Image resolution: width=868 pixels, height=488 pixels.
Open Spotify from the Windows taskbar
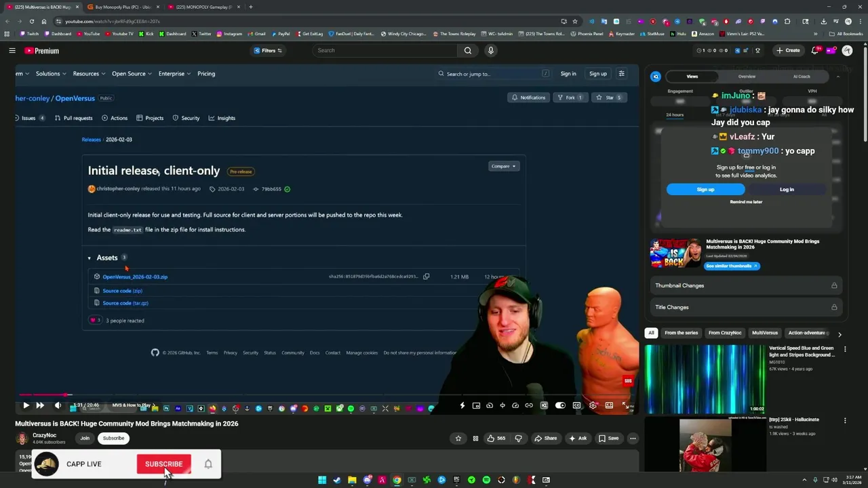(x=486, y=480)
